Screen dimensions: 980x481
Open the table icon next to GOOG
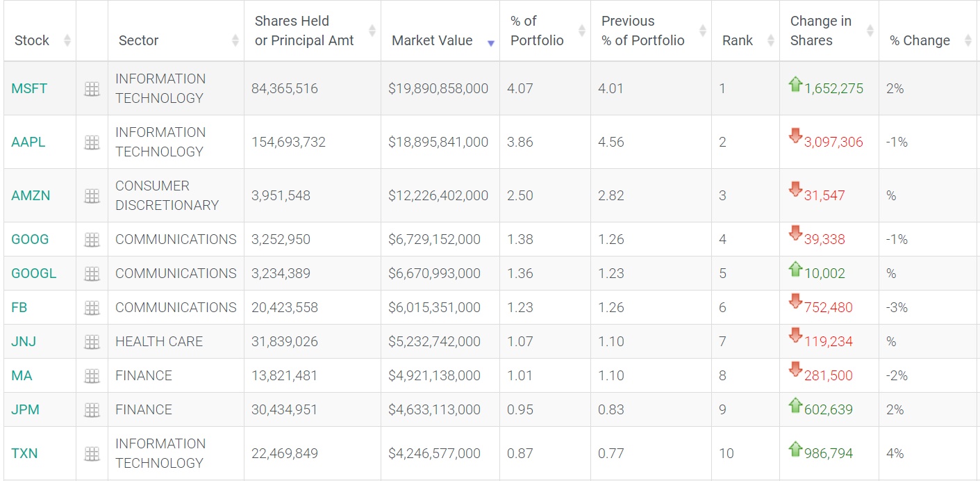tap(92, 240)
